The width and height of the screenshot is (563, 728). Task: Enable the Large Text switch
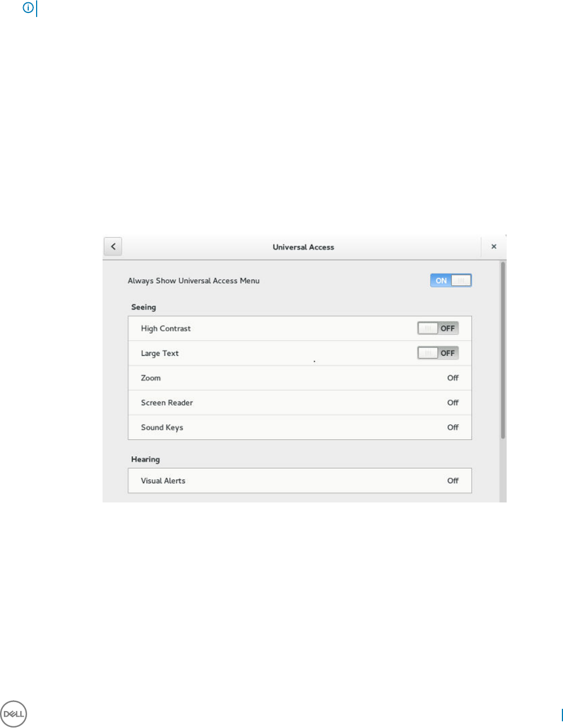438,353
